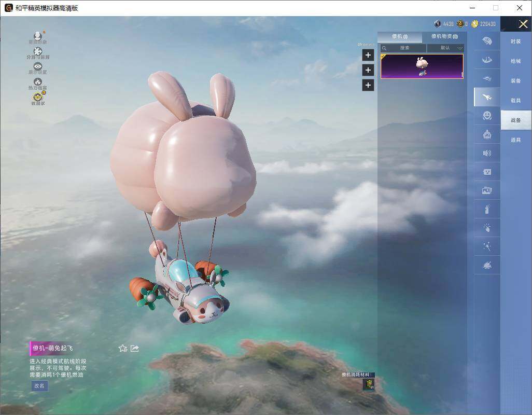Click the 僚机-萌兔起飞 item title

click(x=52, y=348)
